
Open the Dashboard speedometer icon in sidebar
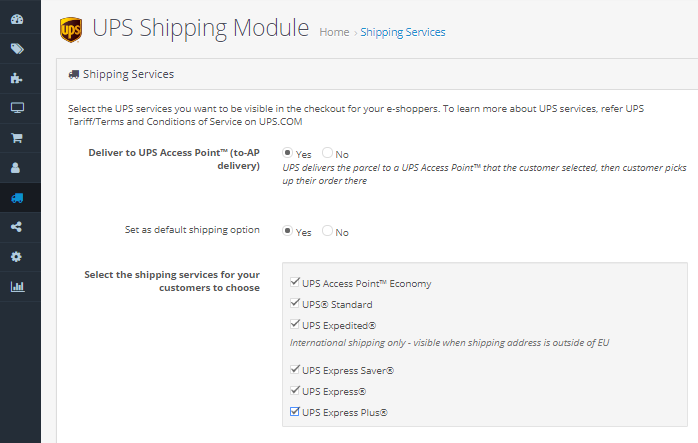pos(17,19)
